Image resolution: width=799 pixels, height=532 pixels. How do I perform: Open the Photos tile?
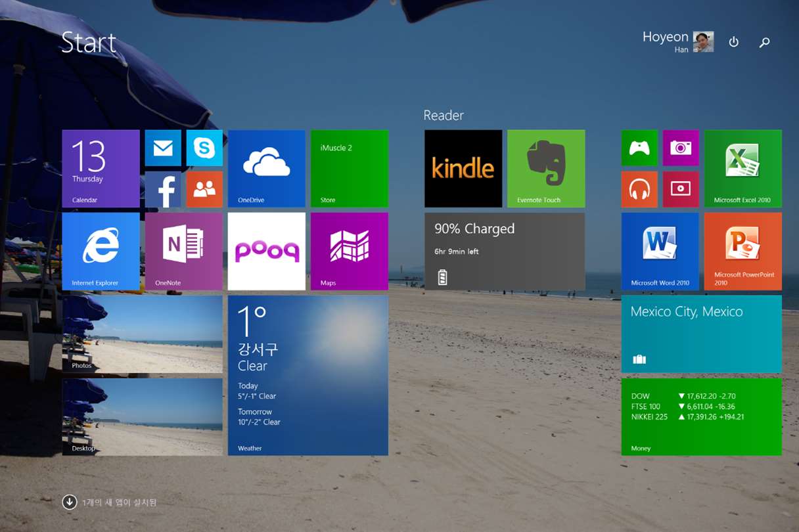(x=142, y=334)
